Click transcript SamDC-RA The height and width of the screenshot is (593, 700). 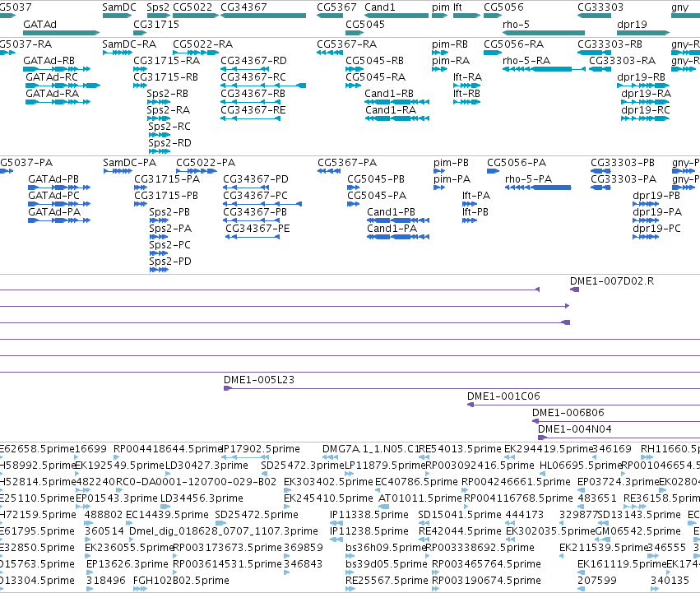click(118, 53)
